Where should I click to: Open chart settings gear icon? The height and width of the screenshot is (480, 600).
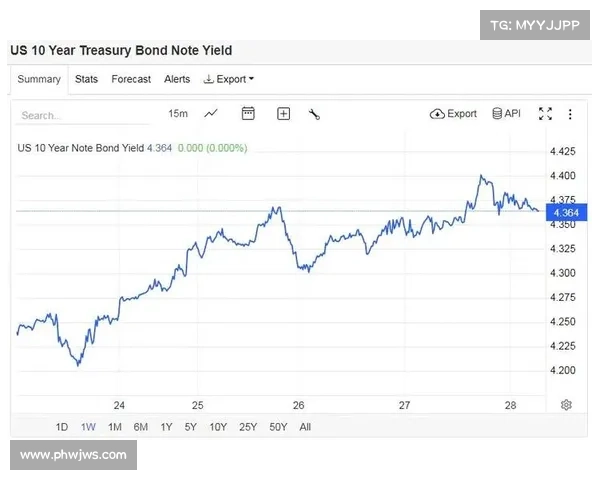pos(566,404)
